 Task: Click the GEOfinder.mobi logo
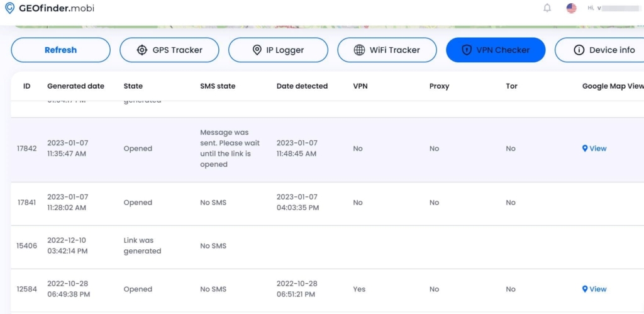click(49, 8)
